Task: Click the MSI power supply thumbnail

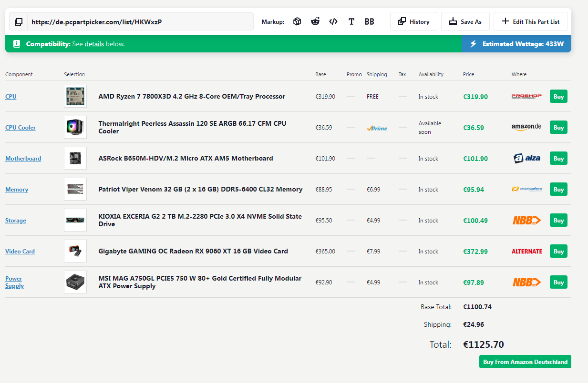Action: pos(75,282)
